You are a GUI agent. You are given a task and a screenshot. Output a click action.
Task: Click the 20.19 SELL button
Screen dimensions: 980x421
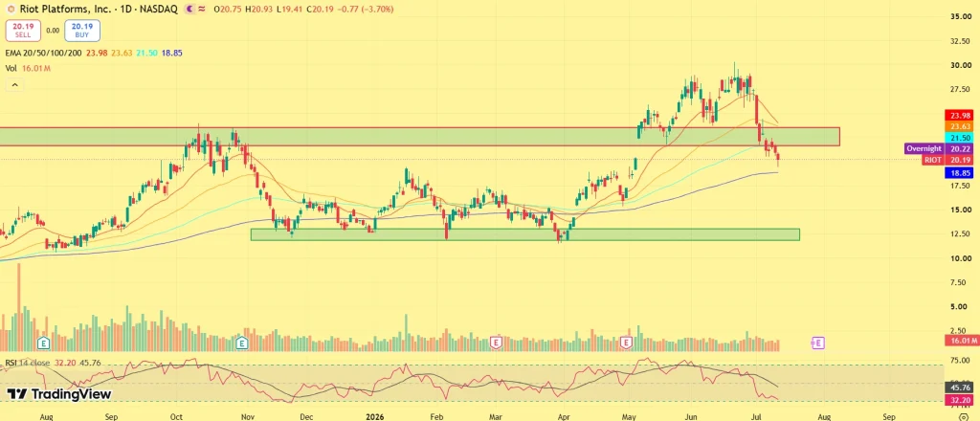[23, 31]
